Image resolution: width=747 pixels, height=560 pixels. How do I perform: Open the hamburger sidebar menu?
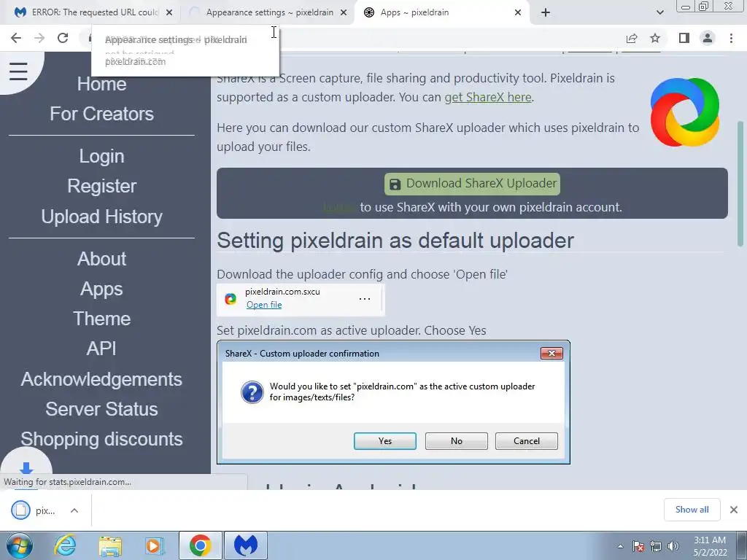point(18,72)
